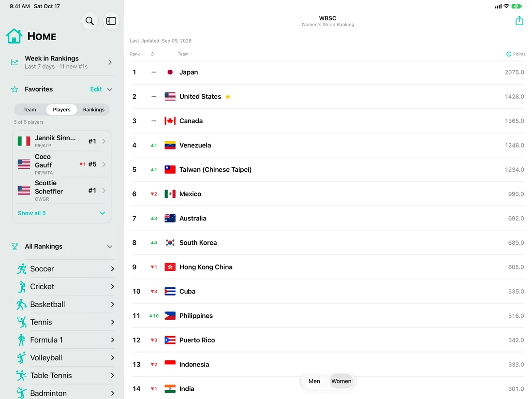Image resolution: width=532 pixels, height=399 pixels.
Task: Open Jannik Sinner favorite player row
Action: [62, 141]
